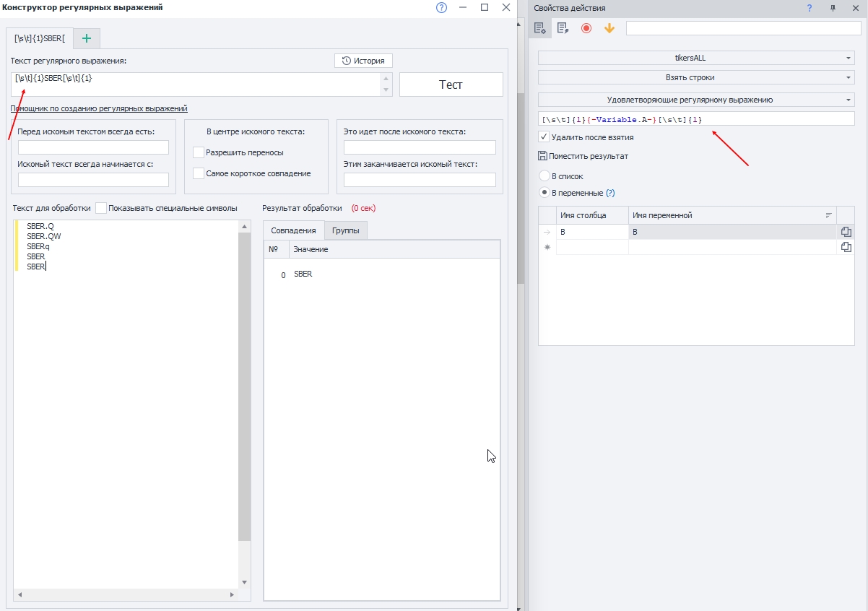Open help for the regex constructor window

click(x=442, y=8)
